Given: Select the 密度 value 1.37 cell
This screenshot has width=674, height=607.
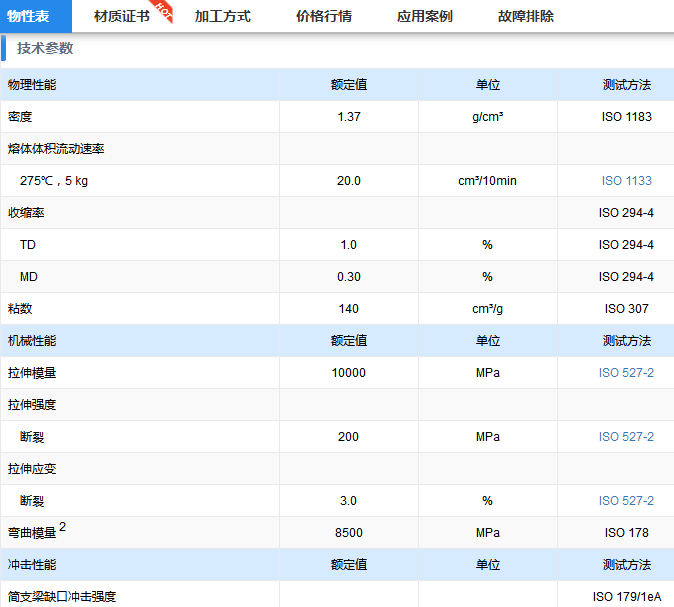Looking at the screenshot, I should click(349, 117).
